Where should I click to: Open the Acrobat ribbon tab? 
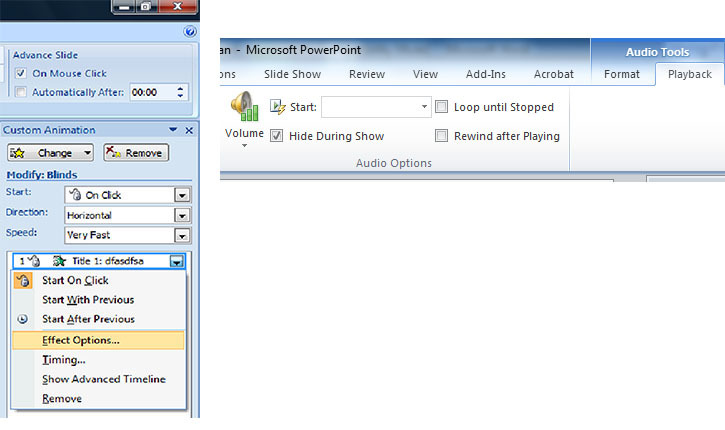tap(553, 74)
